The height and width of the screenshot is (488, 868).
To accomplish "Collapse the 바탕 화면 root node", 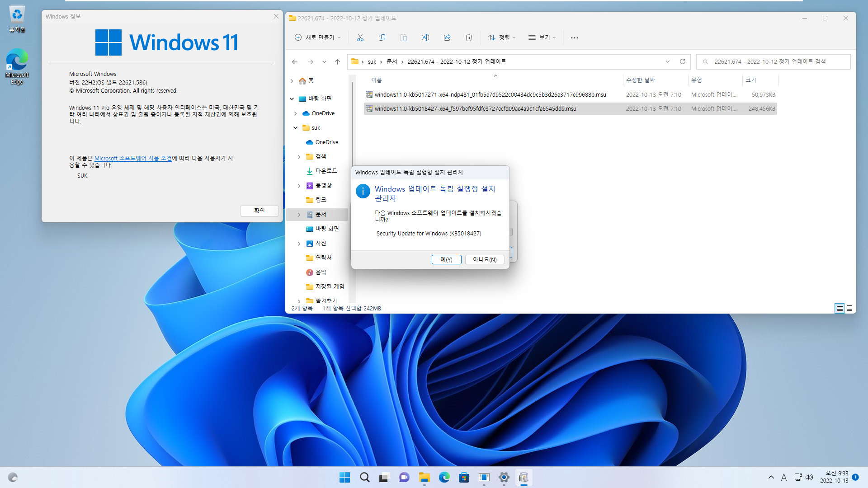I will 292,99.
